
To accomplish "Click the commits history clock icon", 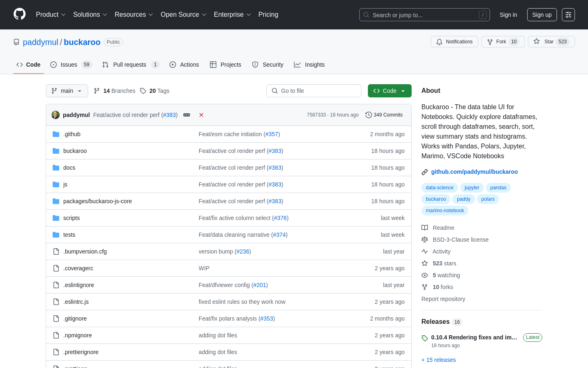I will 369,115.
